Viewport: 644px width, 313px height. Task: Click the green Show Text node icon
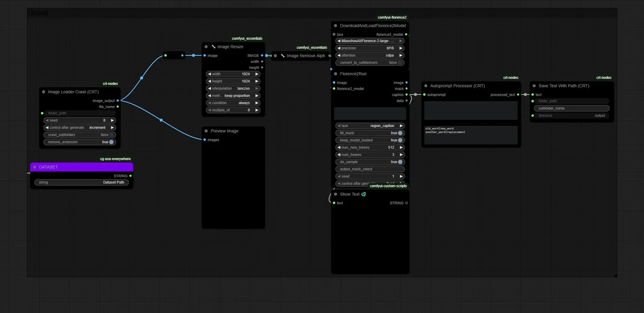coord(364,194)
